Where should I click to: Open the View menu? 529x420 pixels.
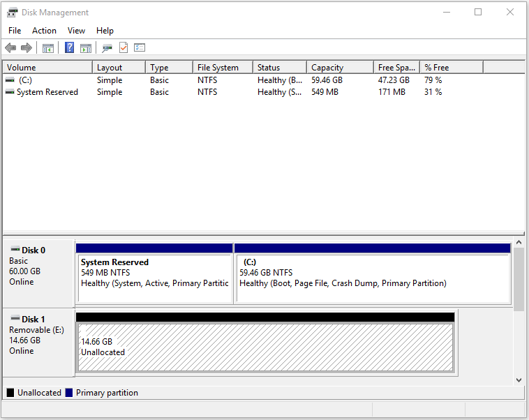click(76, 31)
